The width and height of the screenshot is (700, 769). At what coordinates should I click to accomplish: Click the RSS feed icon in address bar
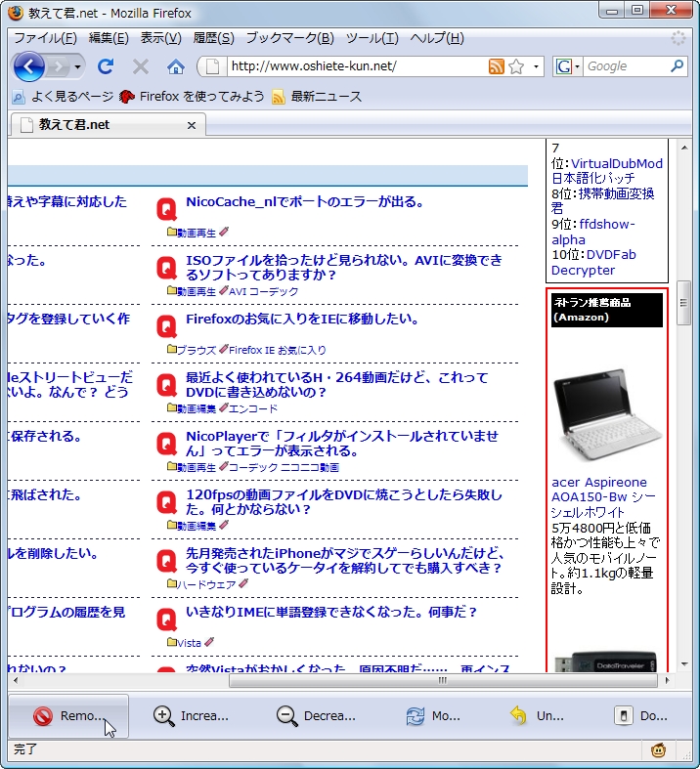pos(497,66)
